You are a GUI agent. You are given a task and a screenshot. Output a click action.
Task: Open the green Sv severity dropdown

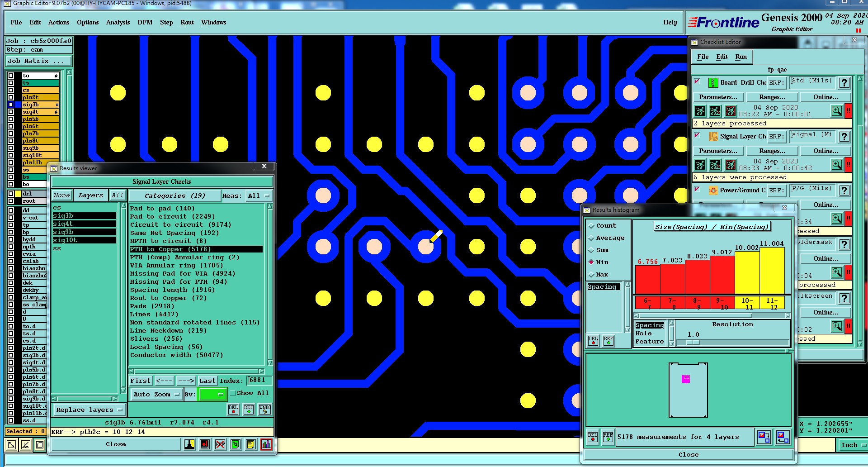212,395
